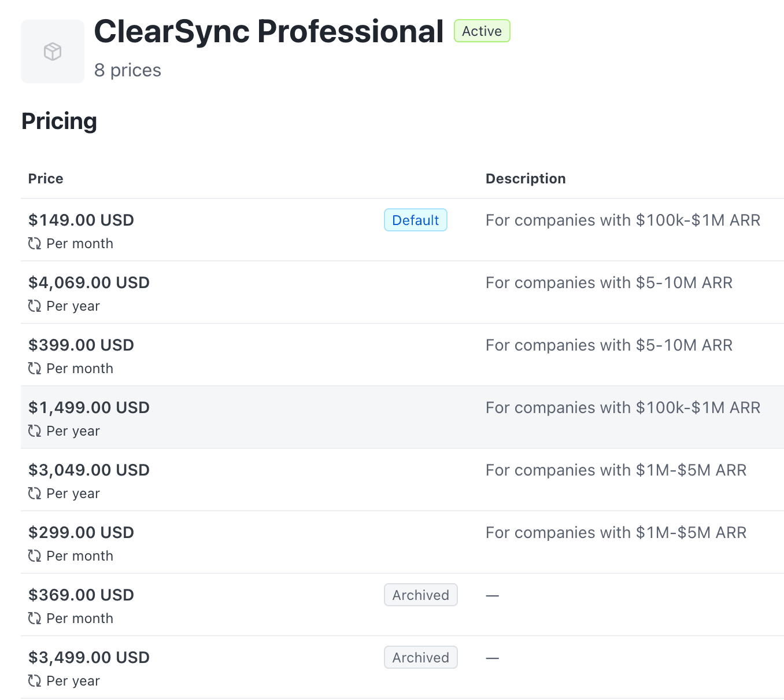Click the recurring icon beside $149.00 per month
784x700 pixels.
(x=34, y=244)
